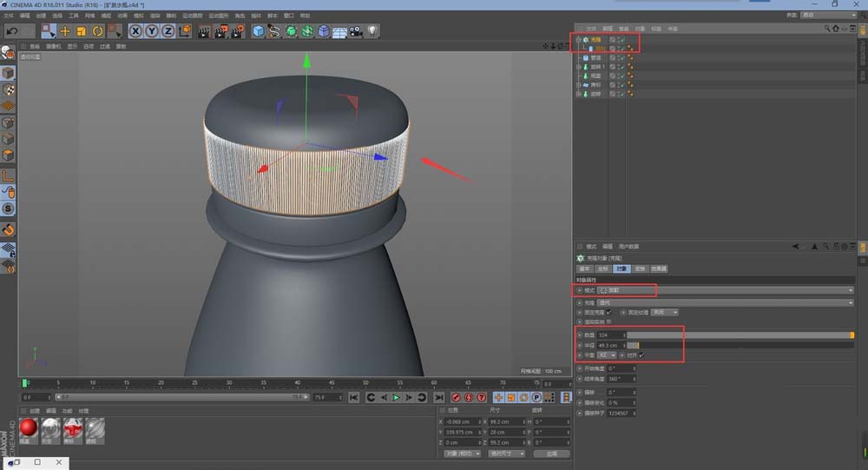Viewport: 868px width, 470px height.
Task: Select the Rotate tool in the toolbar
Action: click(98, 31)
